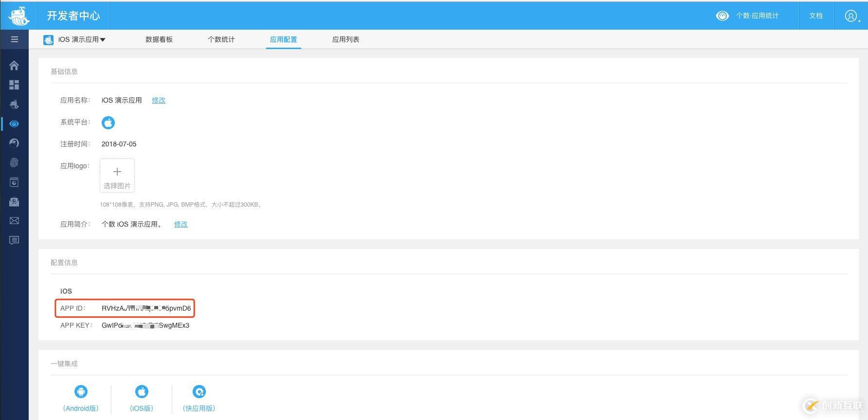Click 修改 link beside the app description
This screenshot has height=420, width=868.
coord(181,224)
